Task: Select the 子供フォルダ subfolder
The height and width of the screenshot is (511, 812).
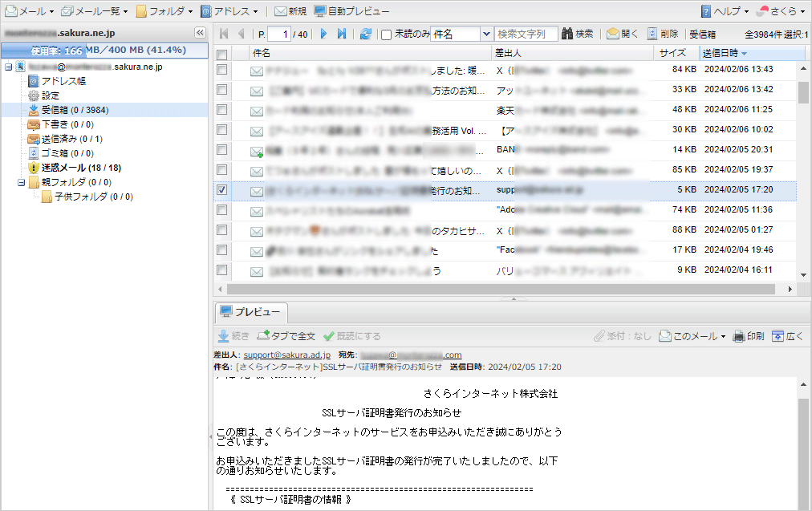Action: tap(87, 197)
